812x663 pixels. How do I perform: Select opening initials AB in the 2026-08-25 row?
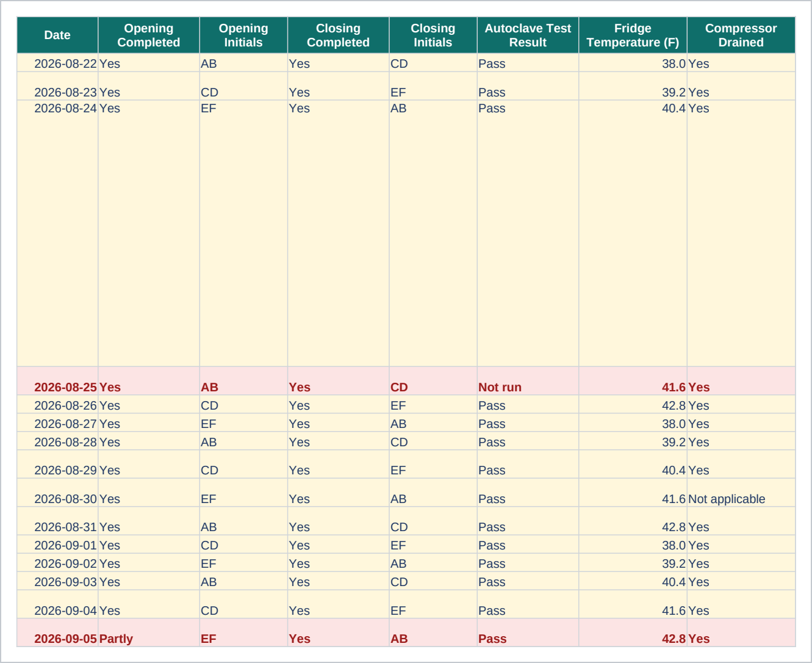243,381
